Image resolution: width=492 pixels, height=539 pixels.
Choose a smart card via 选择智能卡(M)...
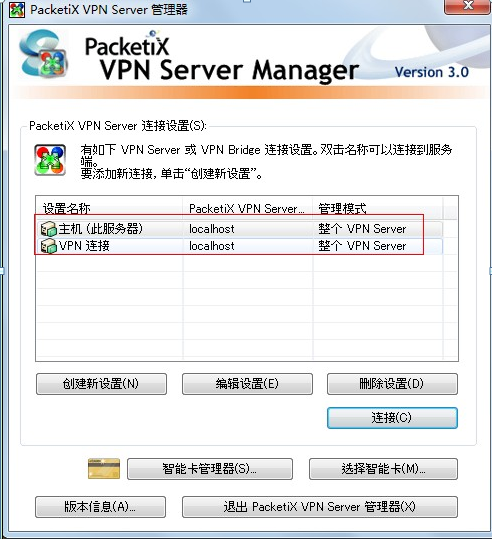(383, 469)
